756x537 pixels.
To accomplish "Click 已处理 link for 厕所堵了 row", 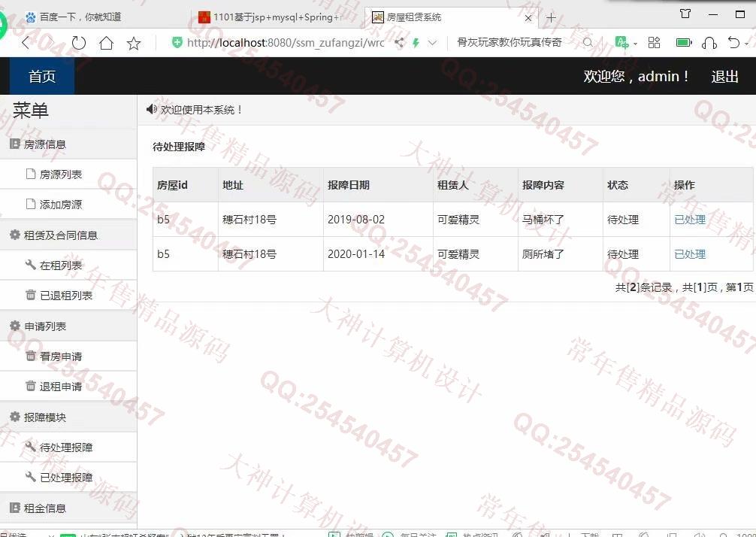I will 690,254.
